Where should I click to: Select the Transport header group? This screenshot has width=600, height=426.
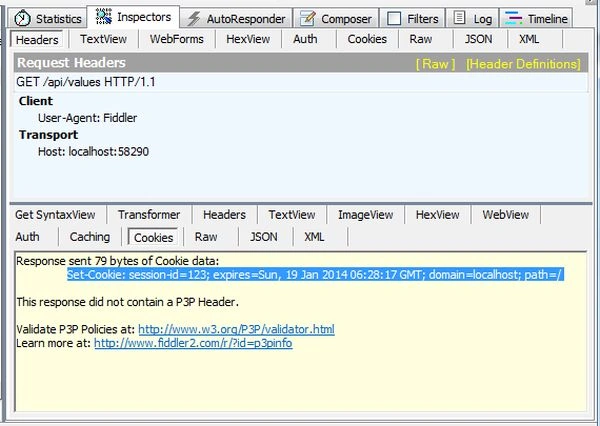(x=48, y=135)
